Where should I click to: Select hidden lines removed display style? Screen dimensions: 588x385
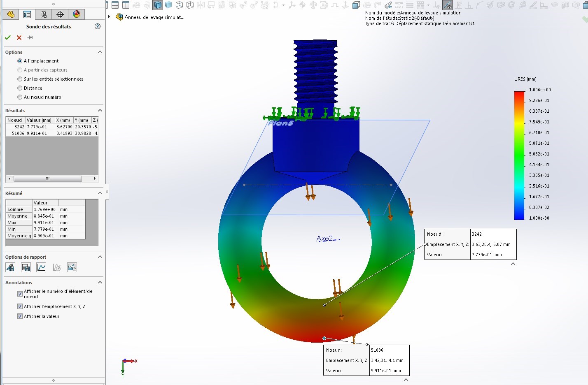coord(179,5)
